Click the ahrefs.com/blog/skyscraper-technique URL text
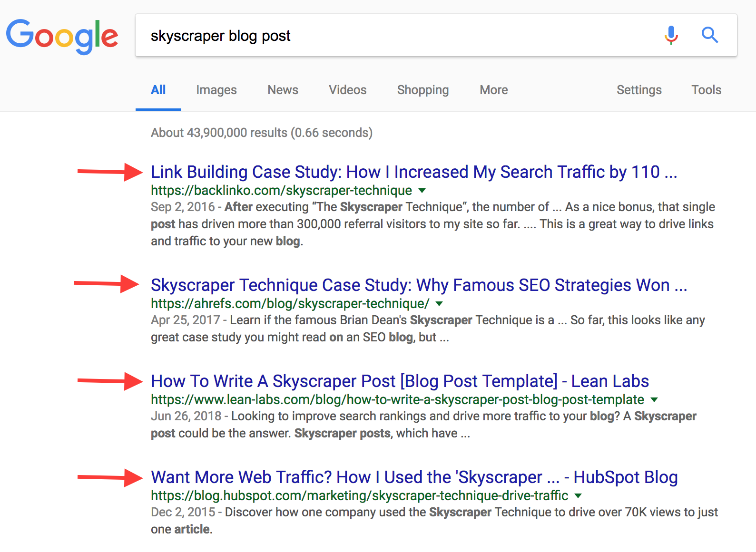The height and width of the screenshot is (552, 756). point(290,303)
